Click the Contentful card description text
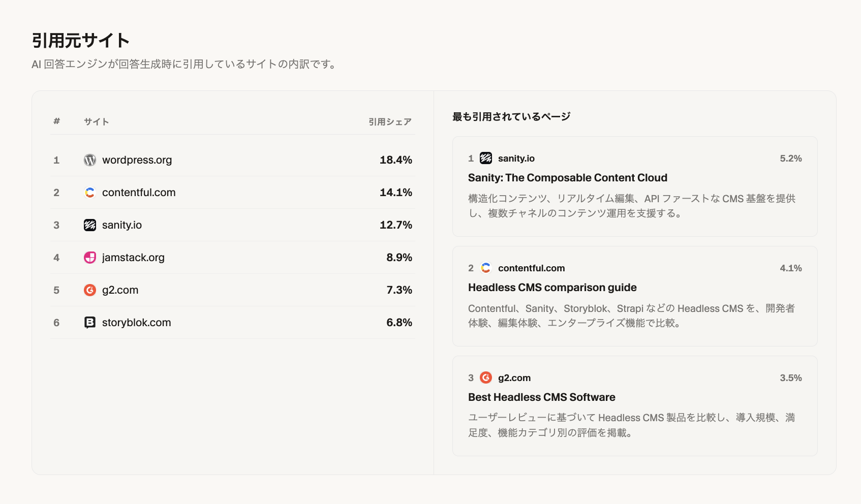 [631, 316]
